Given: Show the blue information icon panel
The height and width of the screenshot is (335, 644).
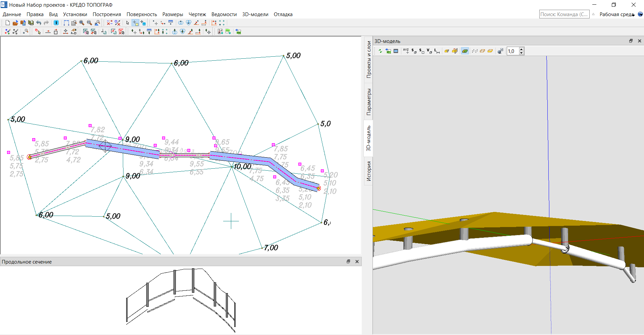Looking at the screenshot, I should point(56,23).
